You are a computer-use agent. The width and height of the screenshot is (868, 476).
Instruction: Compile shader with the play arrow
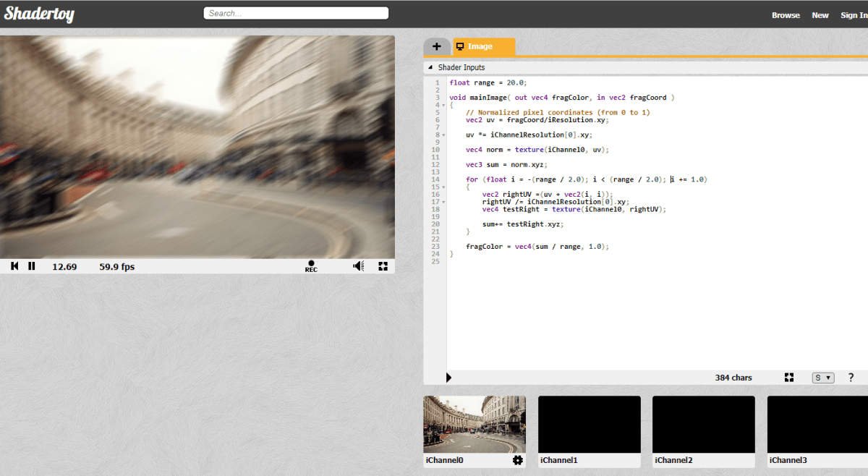tap(449, 378)
